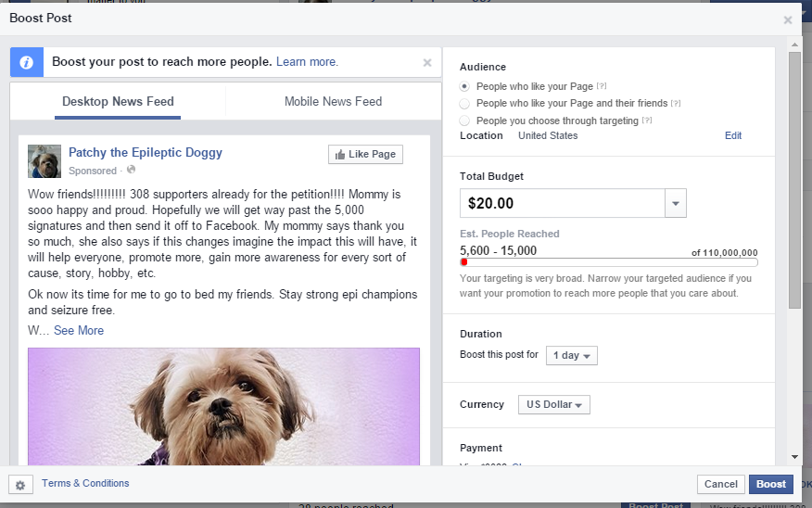Click the blue Boost button
Image resolution: width=812 pixels, height=508 pixels.
[771, 484]
